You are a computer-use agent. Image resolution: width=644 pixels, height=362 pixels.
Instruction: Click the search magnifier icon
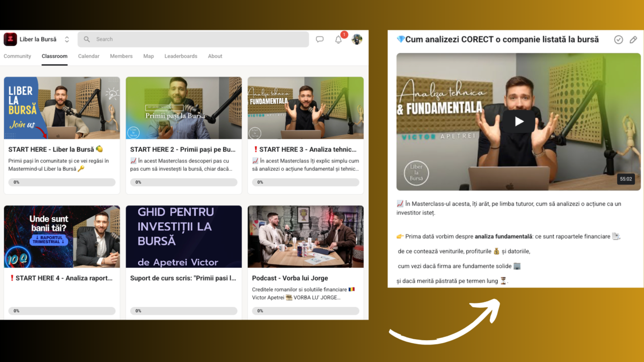click(87, 39)
